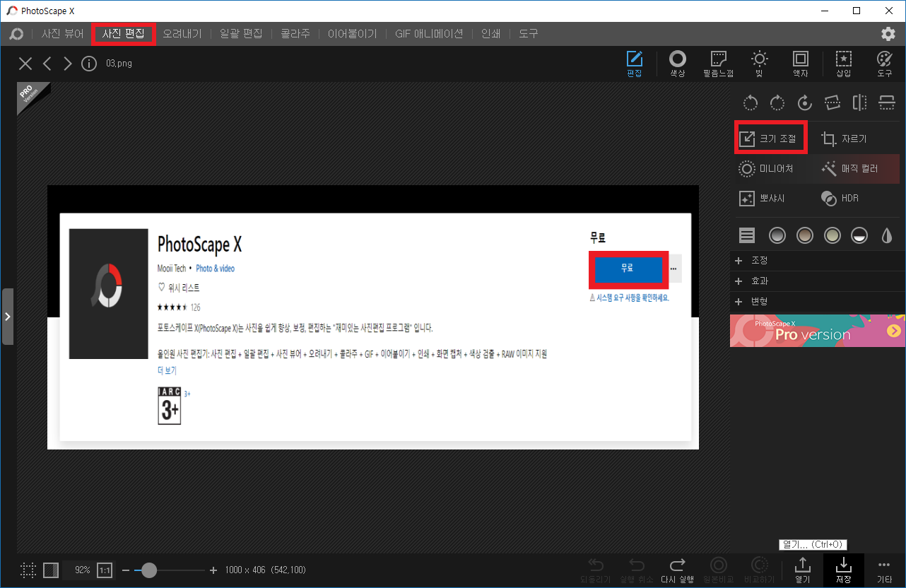
Task: Switch to the 콜라주 tab
Action: point(295,33)
